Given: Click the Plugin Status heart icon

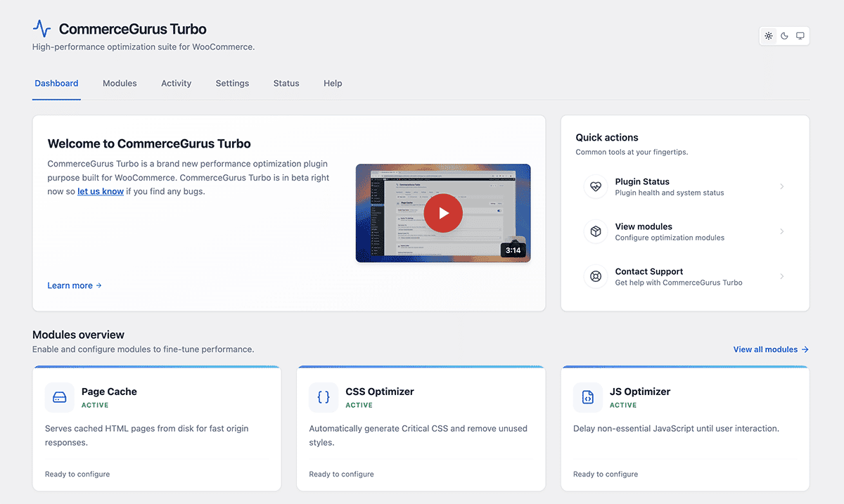Looking at the screenshot, I should [x=596, y=186].
